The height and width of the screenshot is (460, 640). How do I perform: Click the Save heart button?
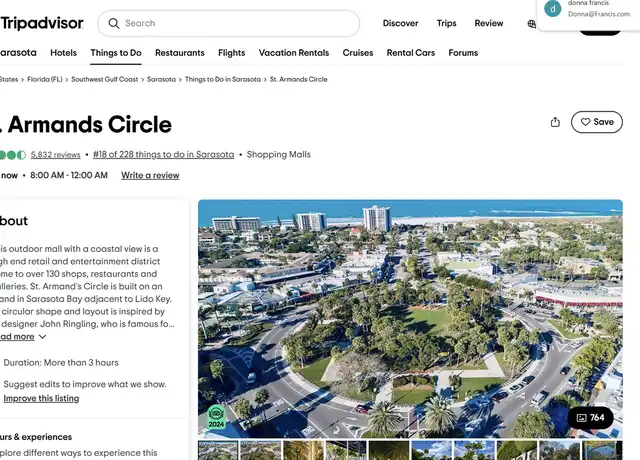pyautogui.click(x=597, y=122)
